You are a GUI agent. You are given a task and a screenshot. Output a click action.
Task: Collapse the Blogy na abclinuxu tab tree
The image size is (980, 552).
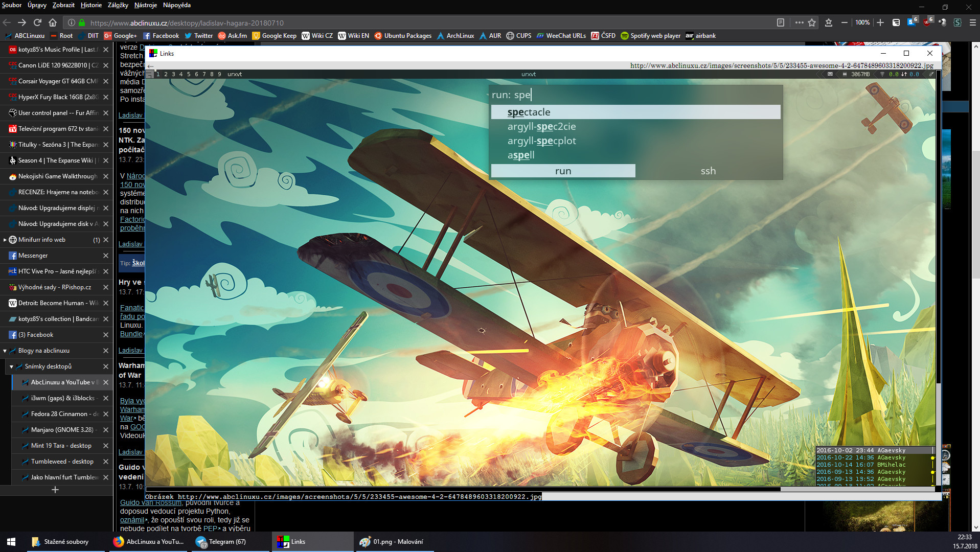(5, 351)
